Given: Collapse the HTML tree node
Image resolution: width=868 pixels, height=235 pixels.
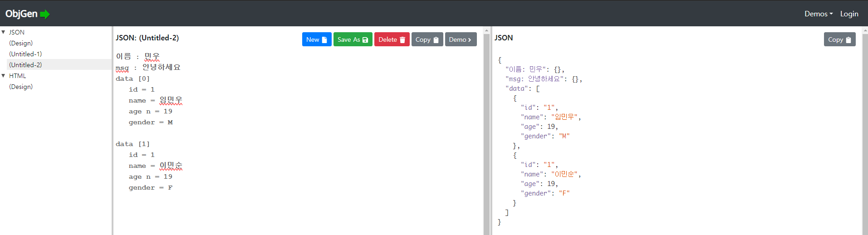Looking at the screenshot, I should 3,76.
